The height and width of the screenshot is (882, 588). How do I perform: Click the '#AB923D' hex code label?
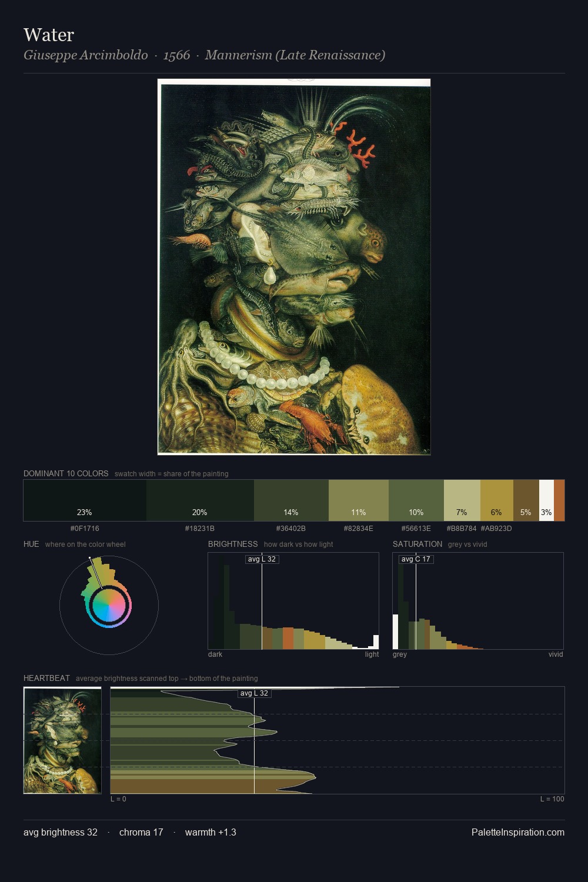click(496, 529)
